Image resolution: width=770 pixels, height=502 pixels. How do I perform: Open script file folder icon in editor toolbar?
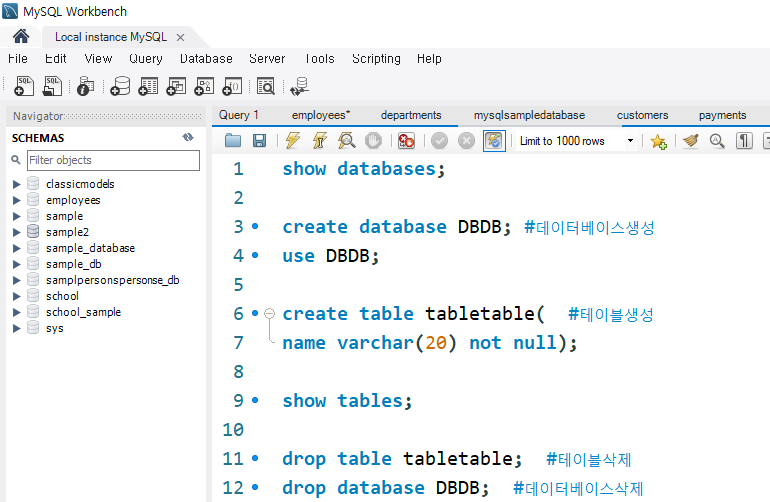click(233, 141)
